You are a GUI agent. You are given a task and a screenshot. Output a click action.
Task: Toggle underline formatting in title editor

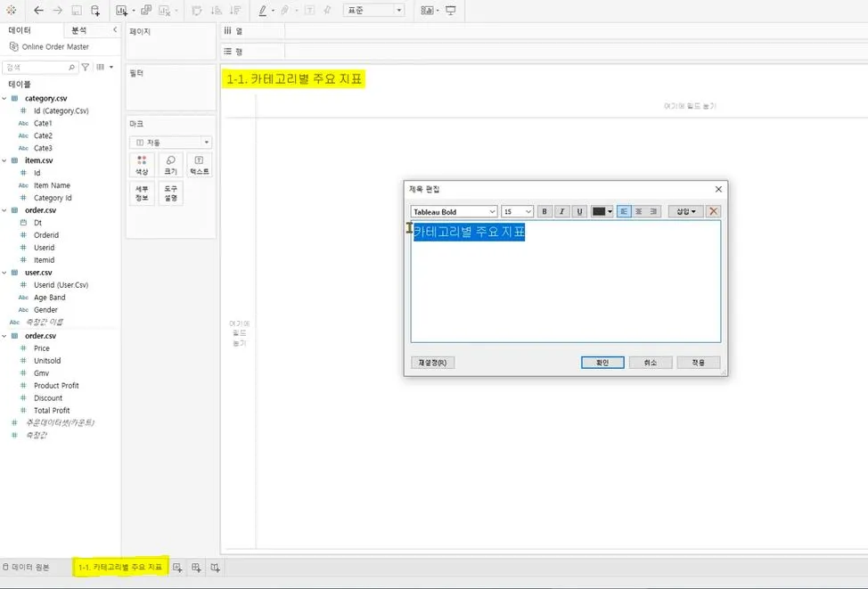coord(579,211)
